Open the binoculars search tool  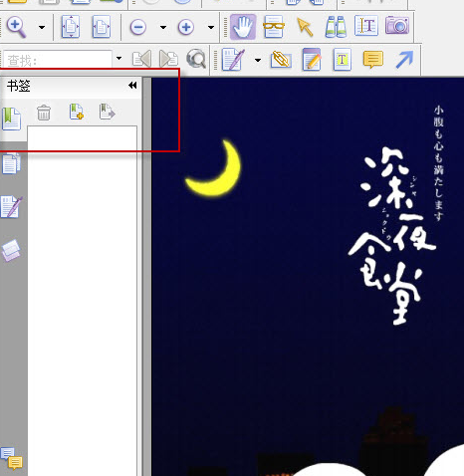coord(336,26)
